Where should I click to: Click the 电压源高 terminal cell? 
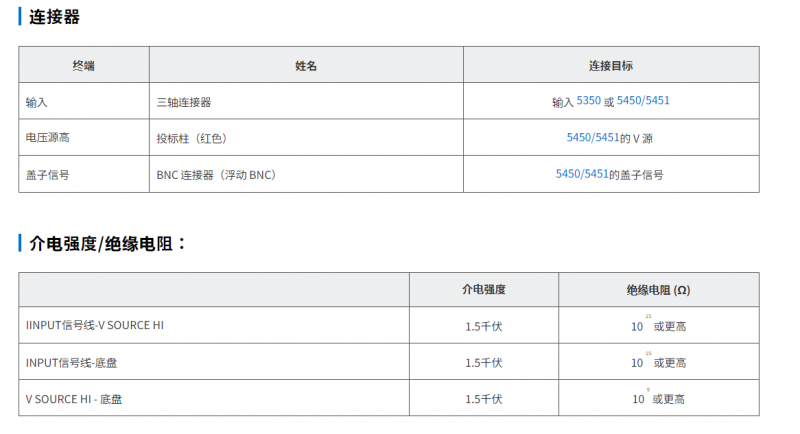(47, 138)
